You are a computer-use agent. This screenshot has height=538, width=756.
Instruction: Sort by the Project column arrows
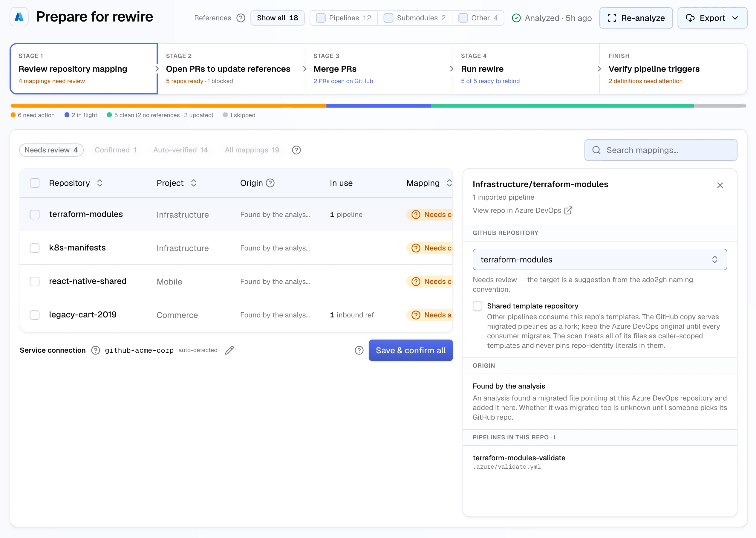(194, 183)
